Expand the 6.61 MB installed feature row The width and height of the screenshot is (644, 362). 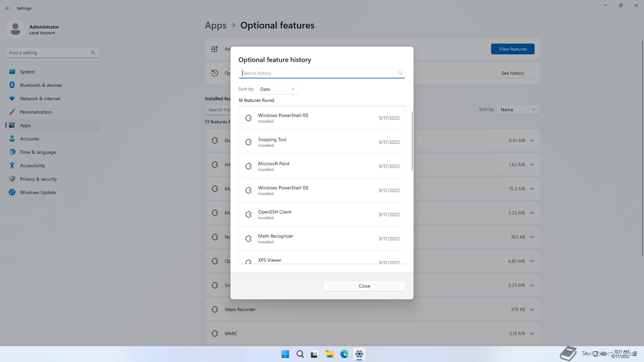pos(532,140)
